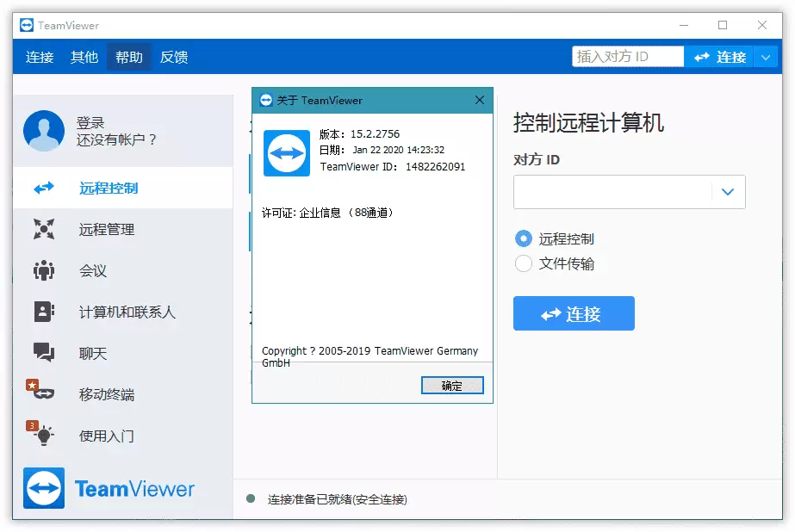The width and height of the screenshot is (795, 532).
Task: Click the status text 连接准备已就绪(安全连接)
Action: pyautogui.click(x=337, y=499)
